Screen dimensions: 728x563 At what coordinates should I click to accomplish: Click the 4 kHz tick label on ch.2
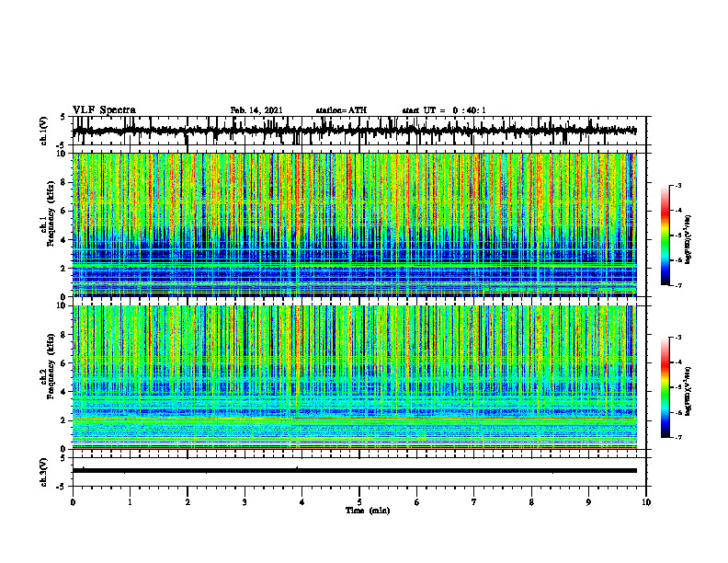(x=64, y=393)
